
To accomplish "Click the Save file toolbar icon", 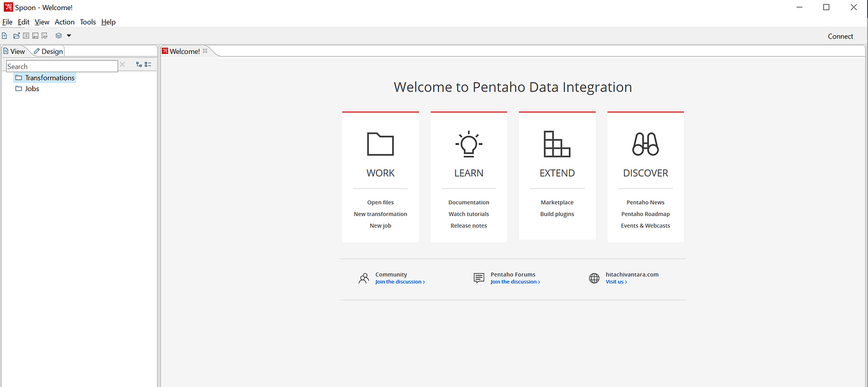I will click(35, 36).
